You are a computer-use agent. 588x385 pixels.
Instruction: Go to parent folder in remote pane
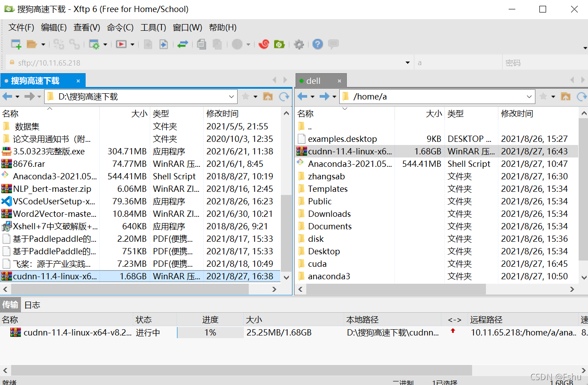[x=566, y=96]
